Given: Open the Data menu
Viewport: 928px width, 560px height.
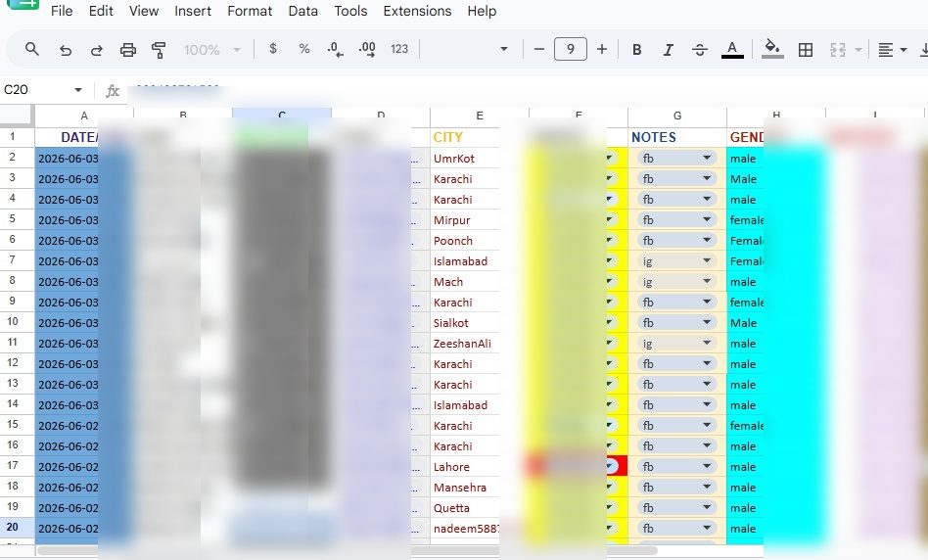Looking at the screenshot, I should click(303, 11).
